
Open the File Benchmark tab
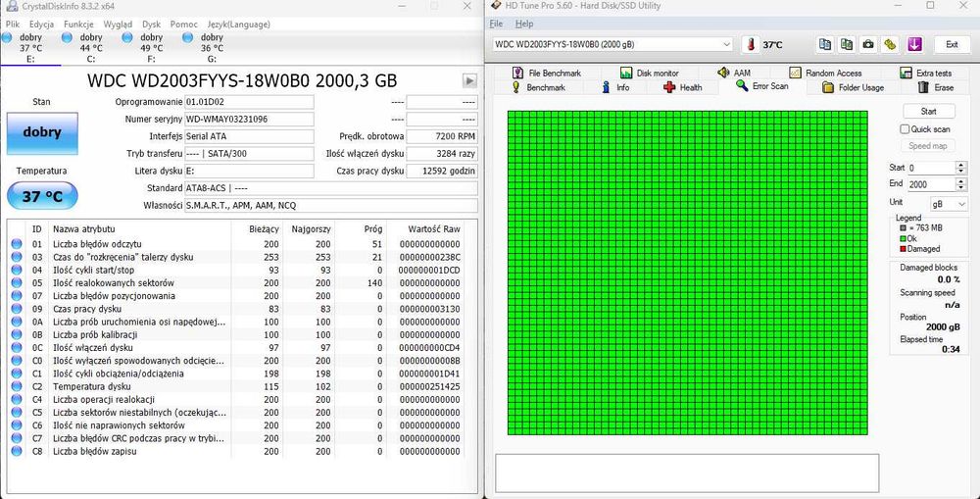[x=546, y=74]
